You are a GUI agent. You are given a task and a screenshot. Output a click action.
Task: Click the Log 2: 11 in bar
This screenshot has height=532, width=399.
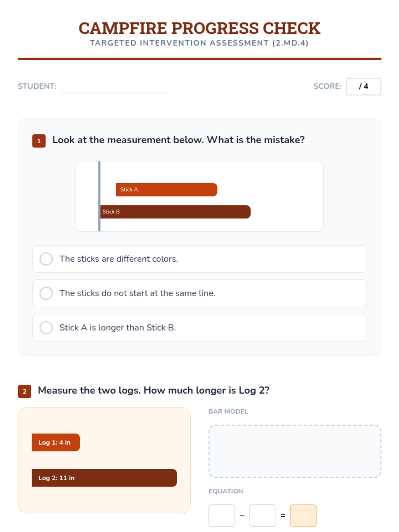point(104,478)
